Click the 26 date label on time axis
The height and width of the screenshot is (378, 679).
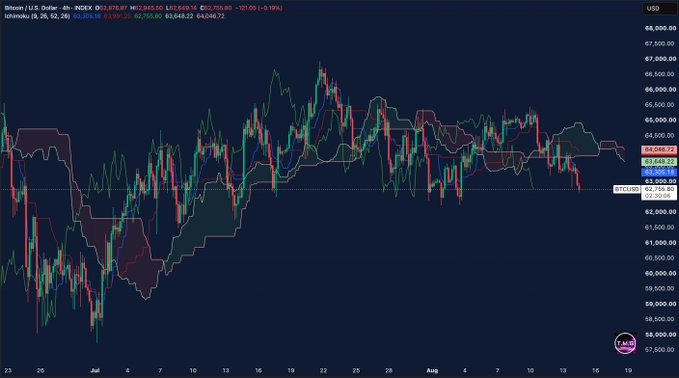[x=40, y=371]
